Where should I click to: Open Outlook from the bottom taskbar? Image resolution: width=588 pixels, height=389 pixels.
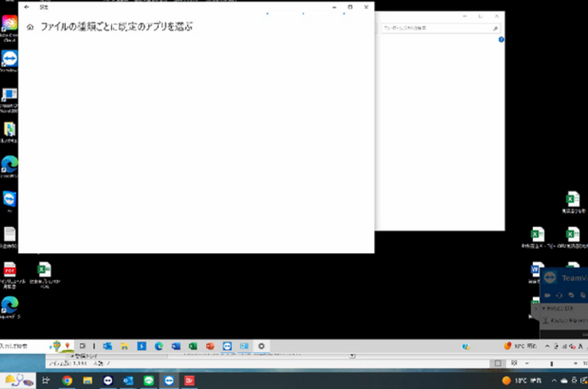coord(128,380)
